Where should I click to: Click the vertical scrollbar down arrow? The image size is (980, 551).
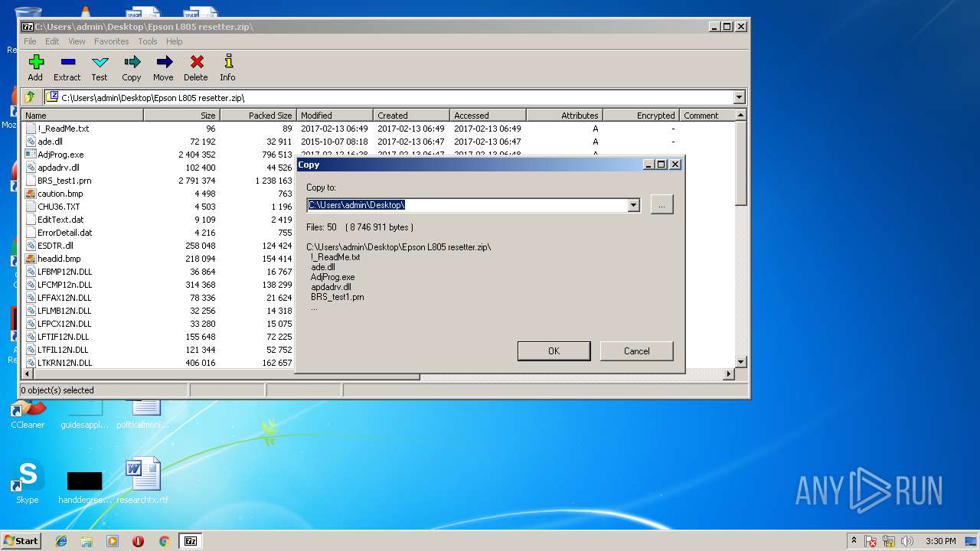(740, 362)
